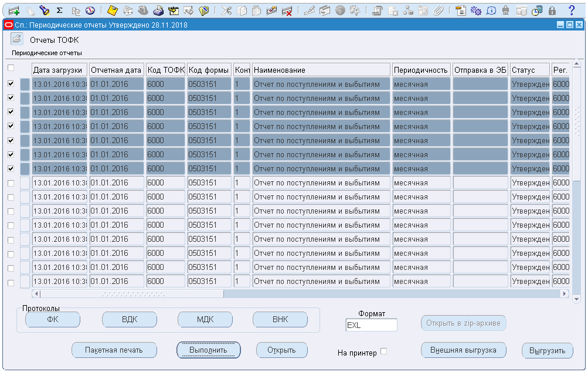This screenshot has width=588, height=372.
Task: Click the paperclip Attachments icon
Action: tap(439, 10)
